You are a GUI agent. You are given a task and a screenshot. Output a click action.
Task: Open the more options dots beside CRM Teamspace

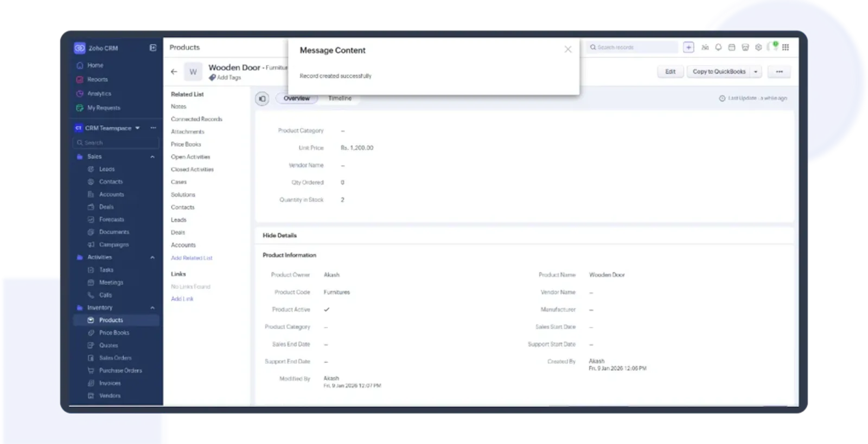pyautogui.click(x=154, y=128)
